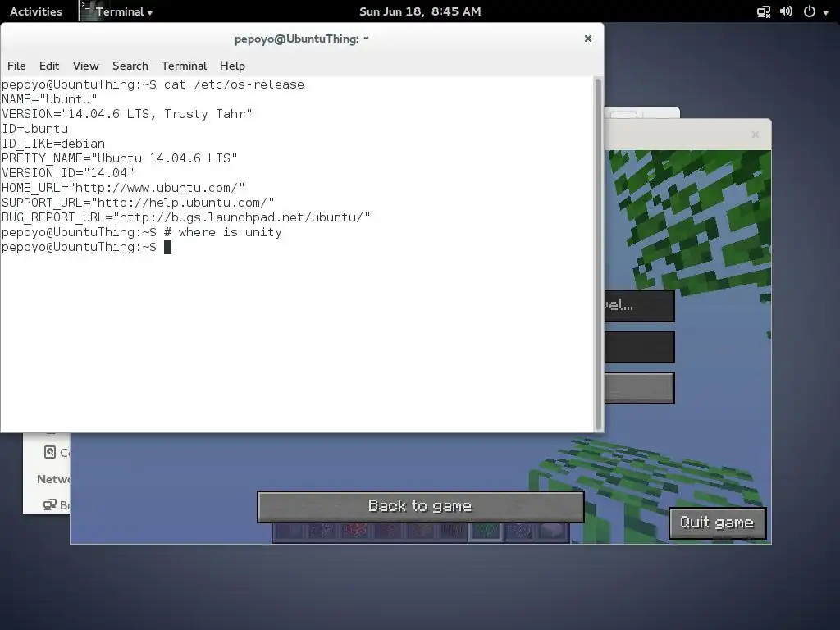The height and width of the screenshot is (630, 840).
Task: Open the Search menu in terminal
Action: click(130, 66)
